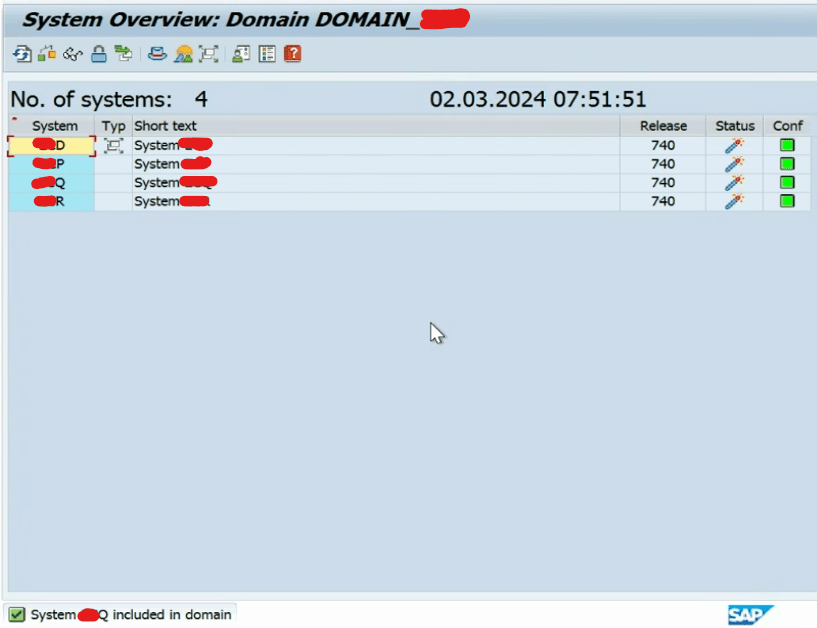Screen dimensions: 817x628
Task: Open the Legend list icon
Action: [x=267, y=54]
